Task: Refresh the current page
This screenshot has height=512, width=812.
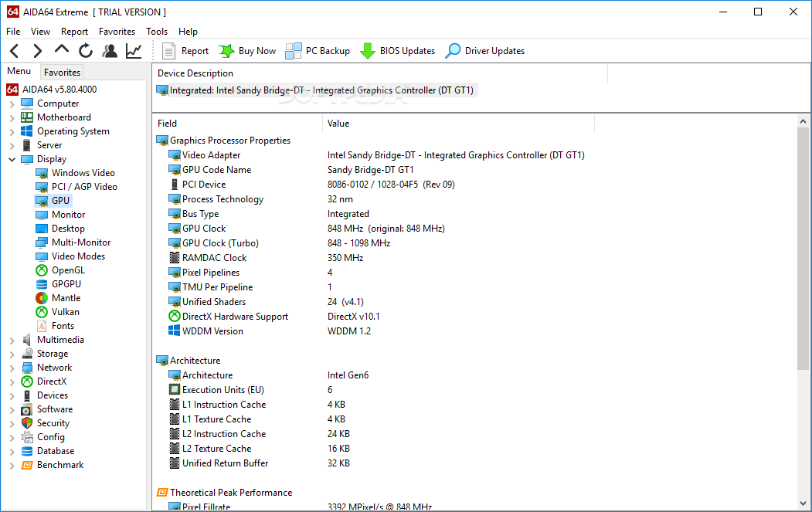Action: pos(86,51)
